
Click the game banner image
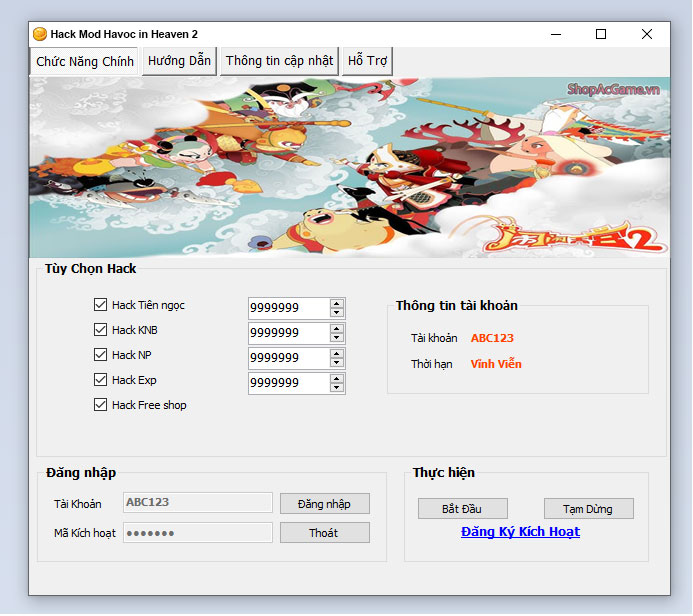350,167
